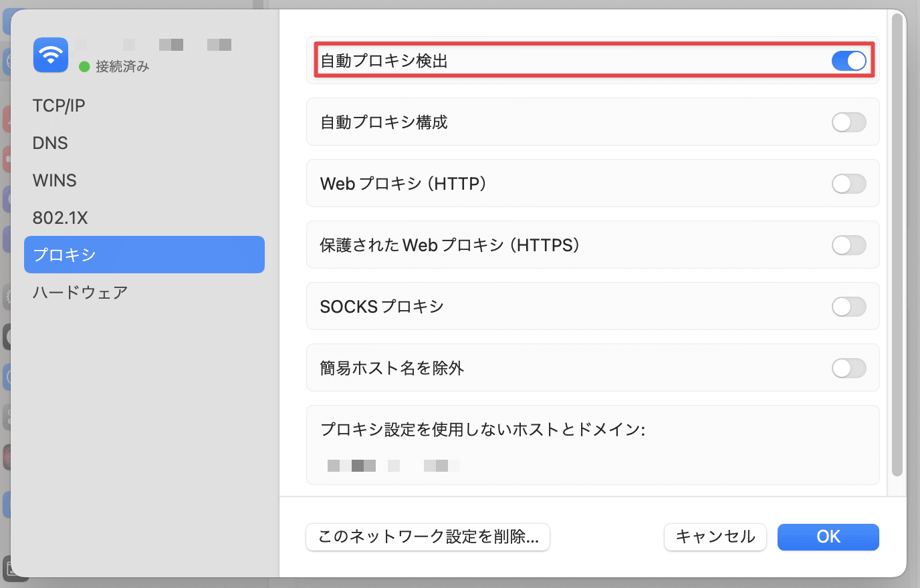
Task: Enable 簡易ホスト名を除外
Action: 848,368
